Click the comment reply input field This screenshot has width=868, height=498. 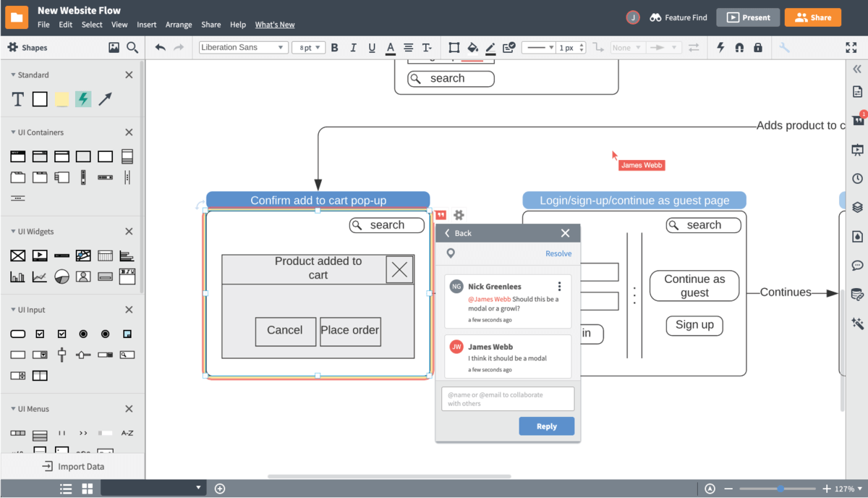click(x=508, y=399)
